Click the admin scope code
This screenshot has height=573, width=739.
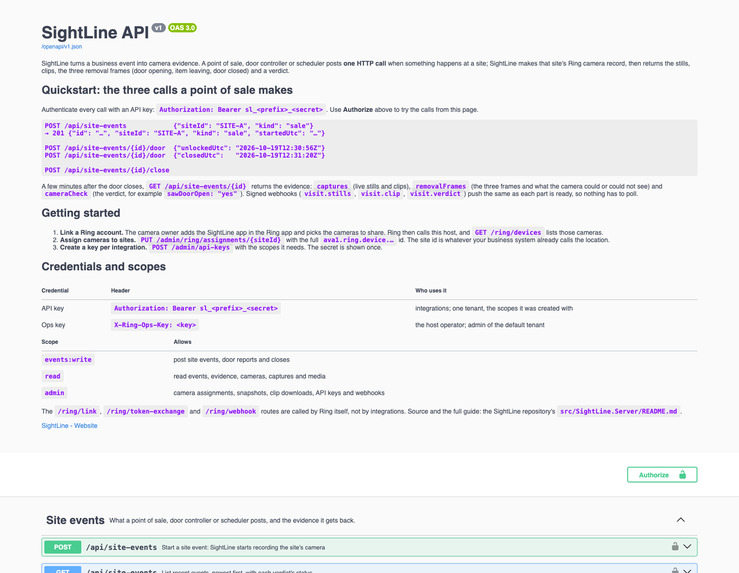54,393
